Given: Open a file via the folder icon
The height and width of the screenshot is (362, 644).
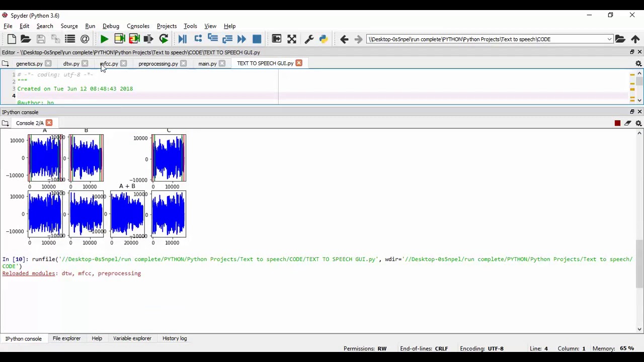Looking at the screenshot, I should click(x=26, y=39).
